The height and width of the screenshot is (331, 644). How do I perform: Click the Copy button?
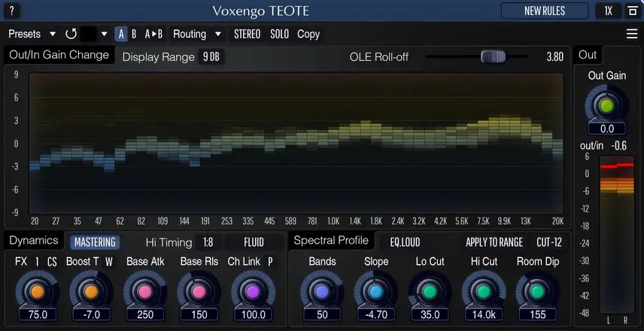[x=308, y=34]
